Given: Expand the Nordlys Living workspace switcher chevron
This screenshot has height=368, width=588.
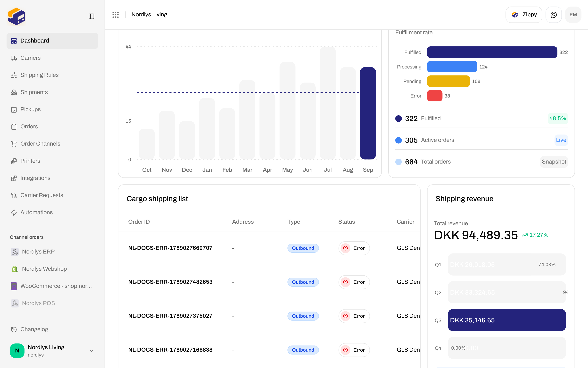Looking at the screenshot, I should pyautogui.click(x=91, y=351).
